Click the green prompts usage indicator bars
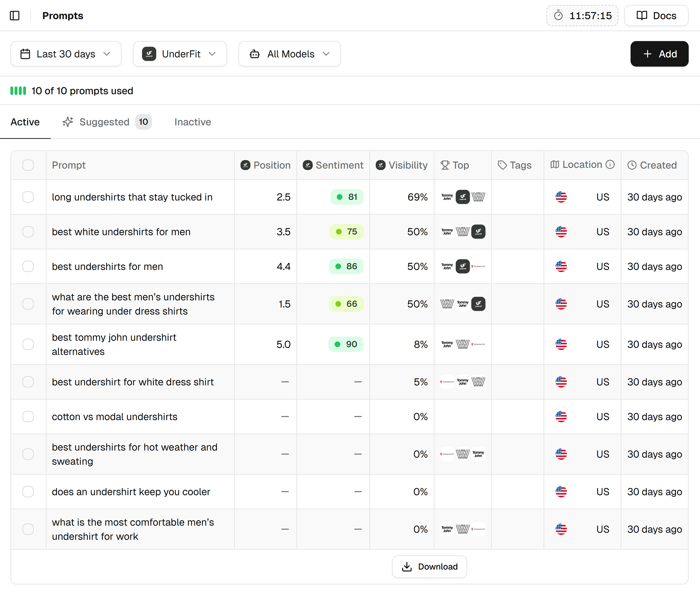 point(18,91)
